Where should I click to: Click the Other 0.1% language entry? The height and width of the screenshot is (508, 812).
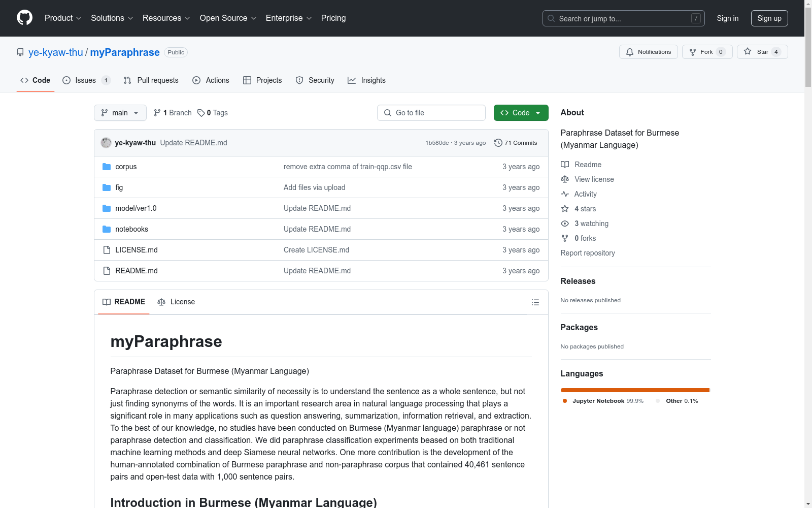[677, 401]
